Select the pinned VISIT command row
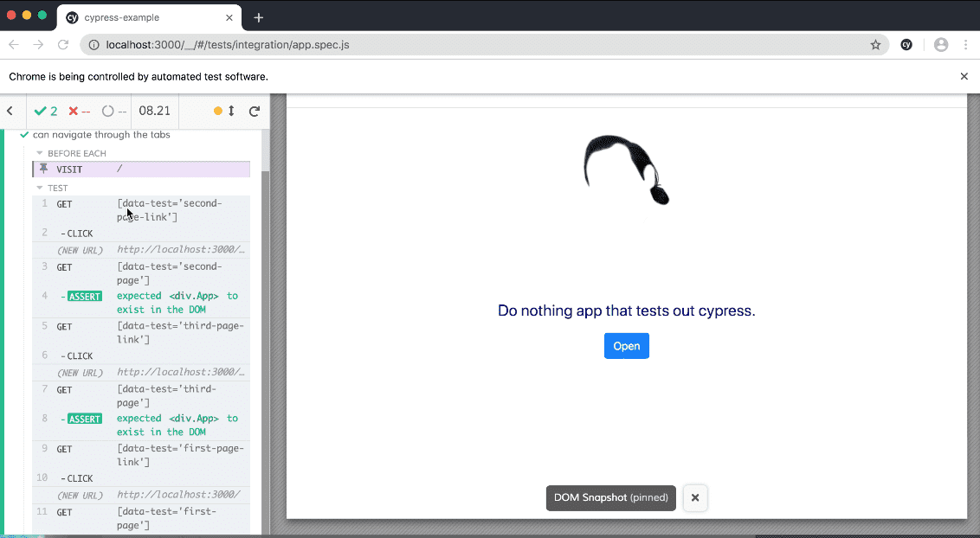The height and width of the screenshot is (538, 980). point(141,170)
